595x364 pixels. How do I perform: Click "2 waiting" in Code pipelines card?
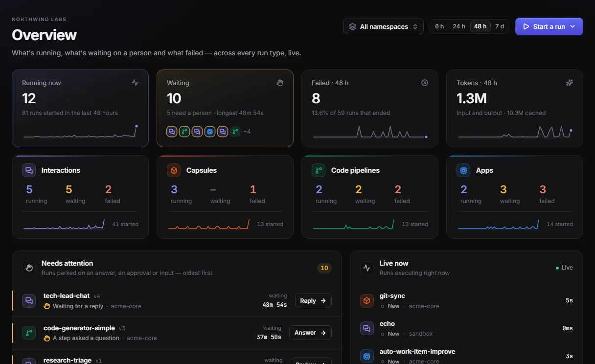[x=365, y=194]
